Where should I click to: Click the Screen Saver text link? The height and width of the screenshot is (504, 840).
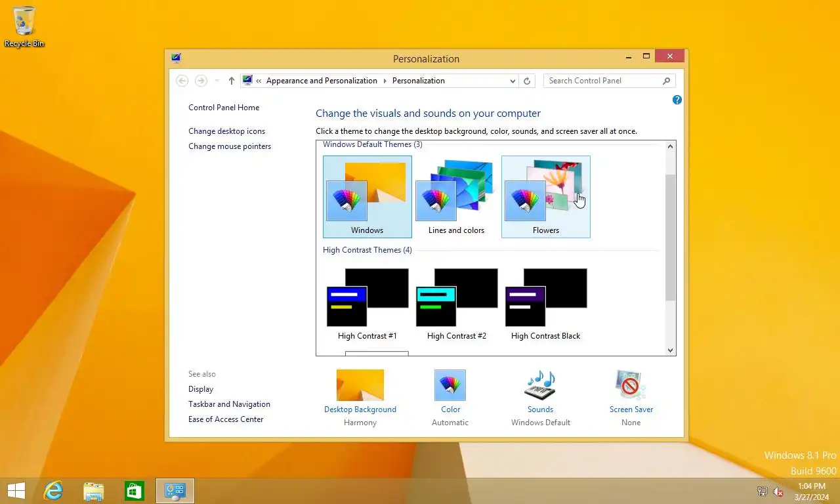631,409
